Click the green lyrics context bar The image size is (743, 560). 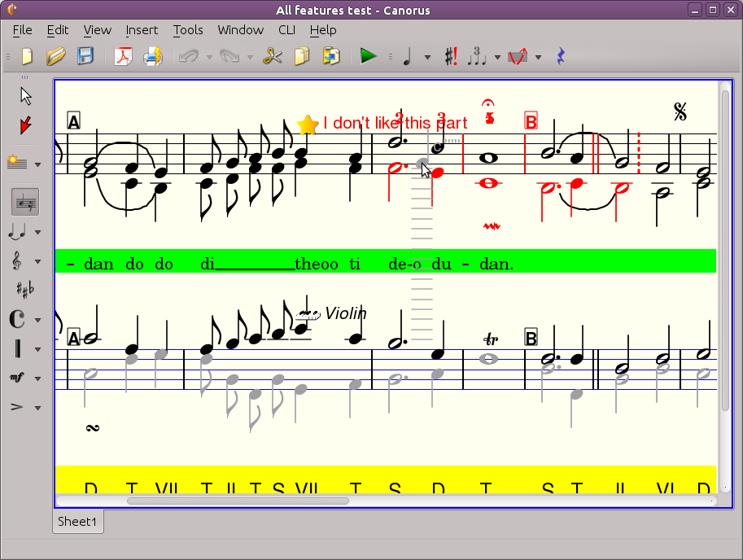point(386,261)
